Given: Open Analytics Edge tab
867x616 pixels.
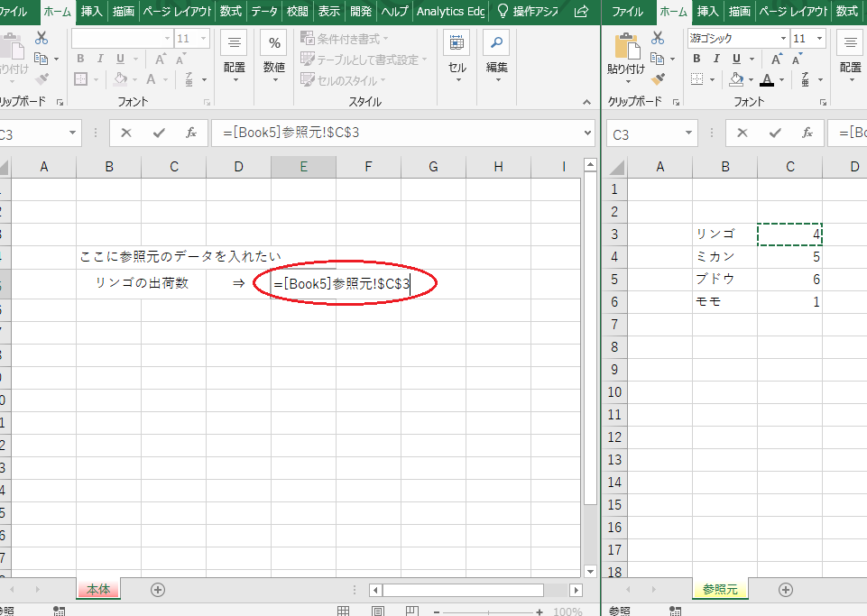Looking at the screenshot, I should (450, 12).
